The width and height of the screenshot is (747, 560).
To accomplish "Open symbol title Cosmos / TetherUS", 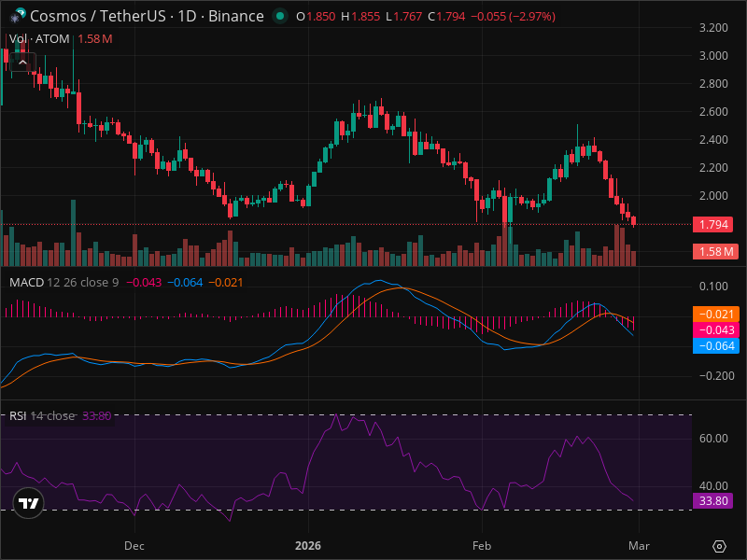I will (147, 16).
